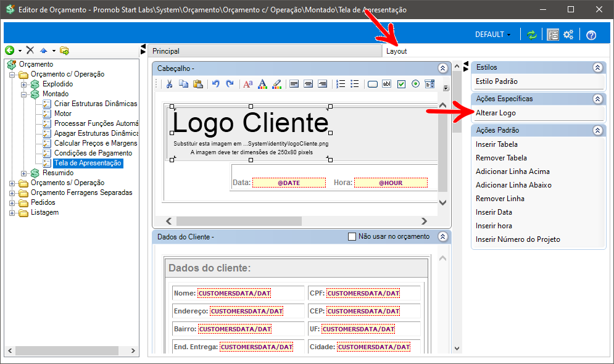Click Inserir Tabela action

(x=497, y=144)
